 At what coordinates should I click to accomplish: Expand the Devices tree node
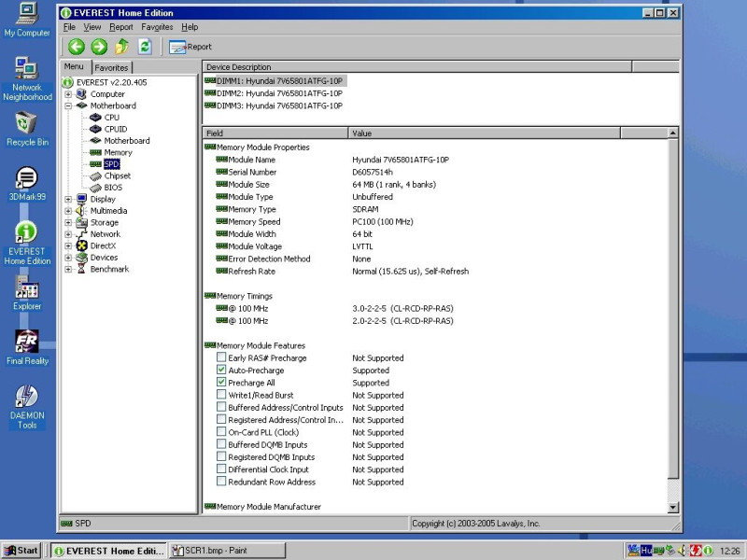68,258
